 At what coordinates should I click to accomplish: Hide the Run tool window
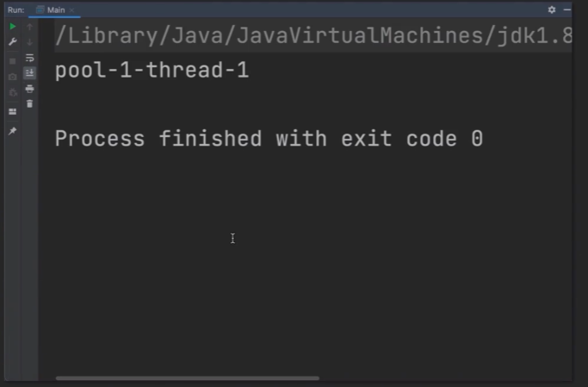(568, 9)
